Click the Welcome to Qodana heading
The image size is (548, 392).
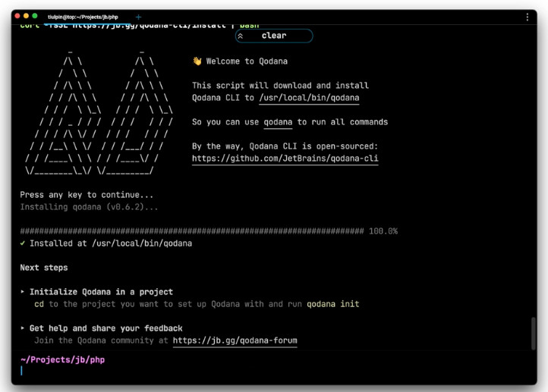click(247, 61)
